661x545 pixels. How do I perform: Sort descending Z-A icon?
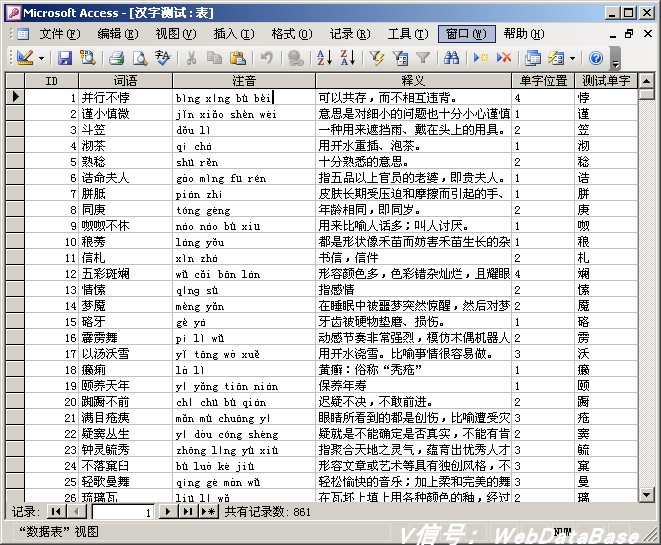point(348,58)
